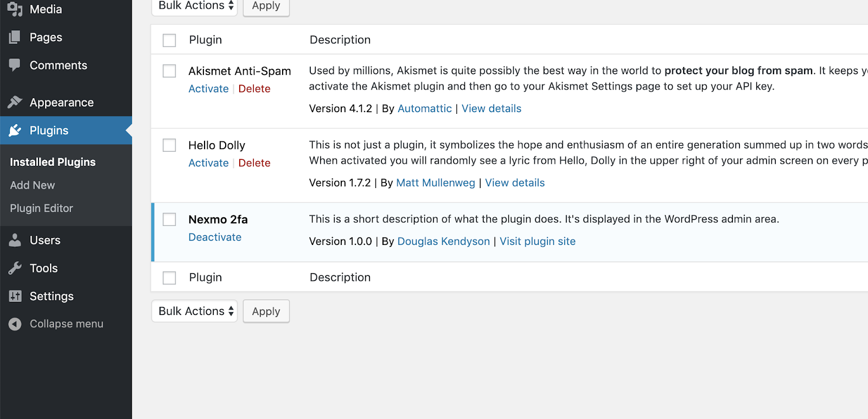Open Plugin Editor submenu item
Screen dimensions: 868x419
pyautogui.click(x=41, y=208)
